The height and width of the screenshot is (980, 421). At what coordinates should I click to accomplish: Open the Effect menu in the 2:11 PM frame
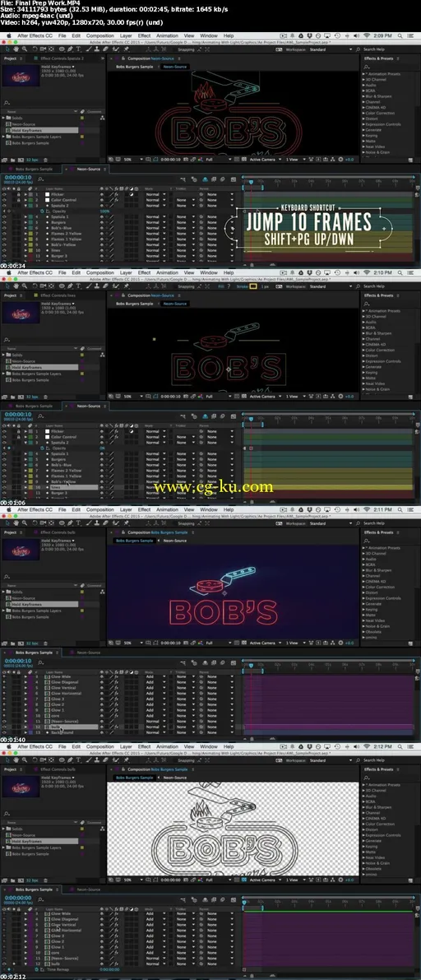click(144, 510)
